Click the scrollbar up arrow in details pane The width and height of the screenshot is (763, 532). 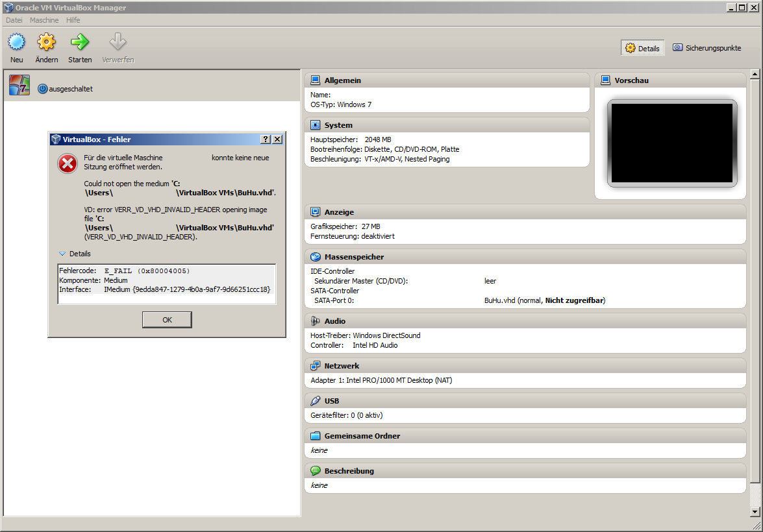[755, 74]
